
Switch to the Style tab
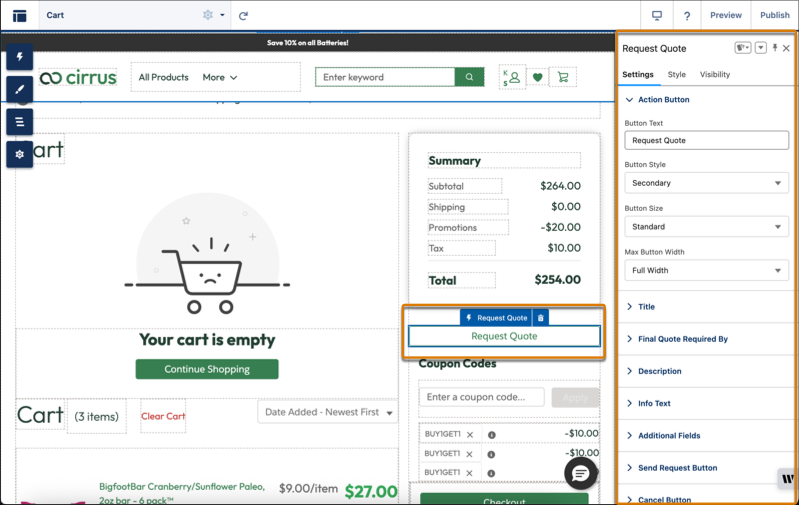click(677, 74)
